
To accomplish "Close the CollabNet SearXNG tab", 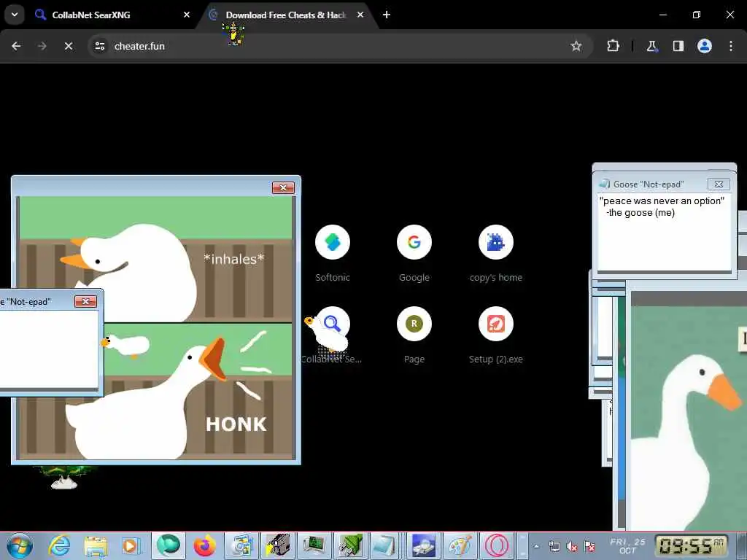I will [186, 15].
